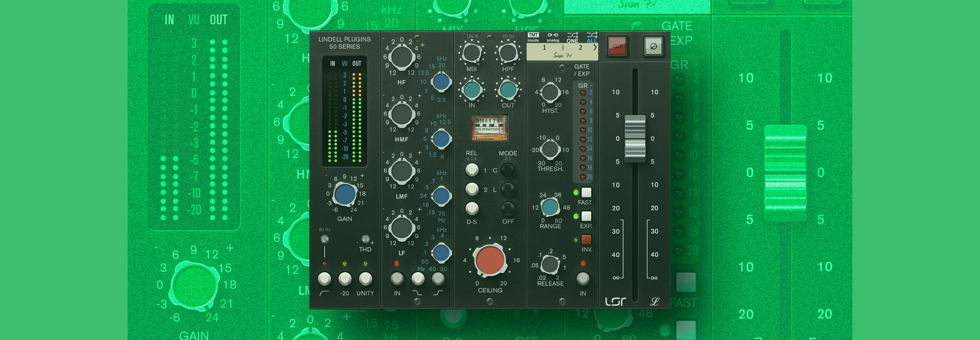This screenshot has width=980, height=340.
Task: Click the compressor MIX knob
Action: point(472,53)
